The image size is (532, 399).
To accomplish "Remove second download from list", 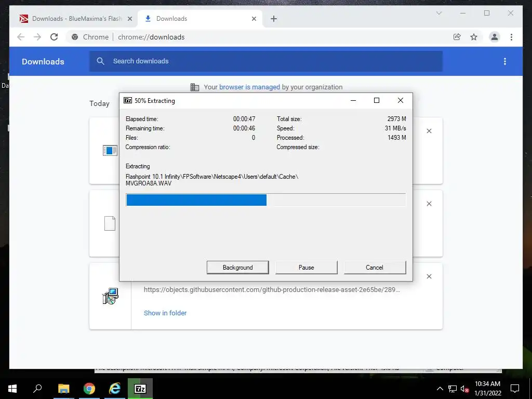I will click(429, 204).
